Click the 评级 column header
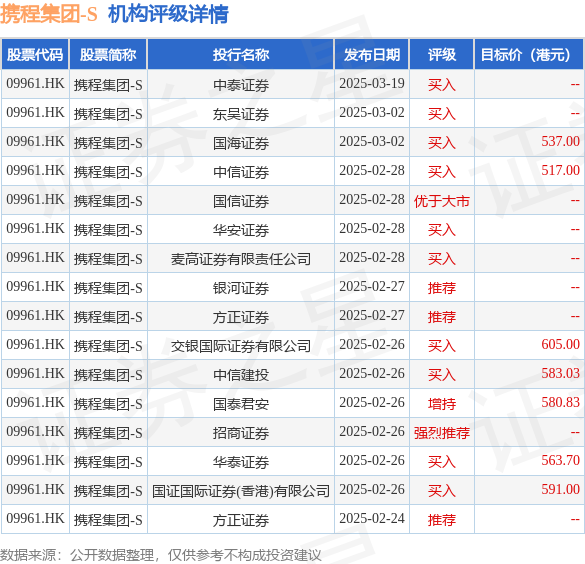 coord(442,55)
